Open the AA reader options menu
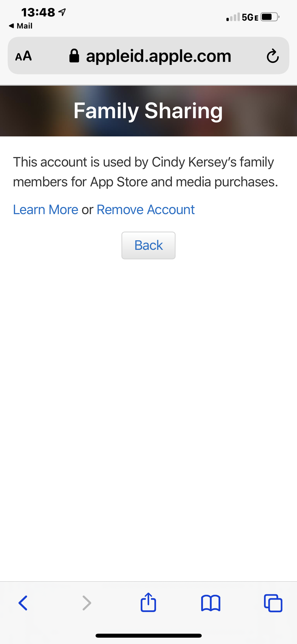The image size is (297, 644). click(23, 56)
